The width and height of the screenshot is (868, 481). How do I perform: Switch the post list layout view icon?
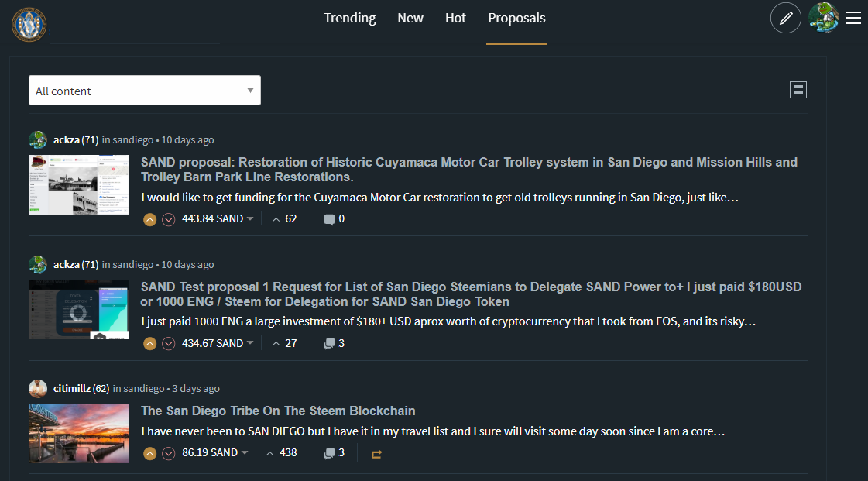coord(798,90)
